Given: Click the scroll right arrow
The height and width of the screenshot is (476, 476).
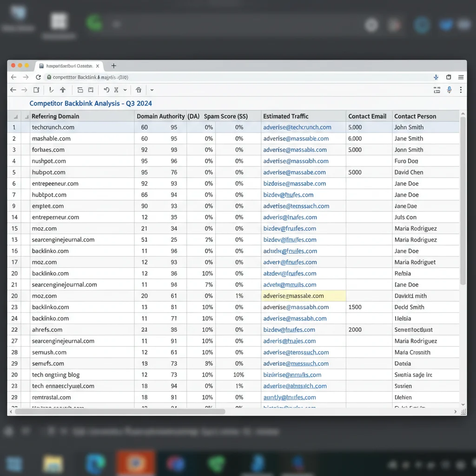Looking at the screenshot, I should tap(455, 412).
